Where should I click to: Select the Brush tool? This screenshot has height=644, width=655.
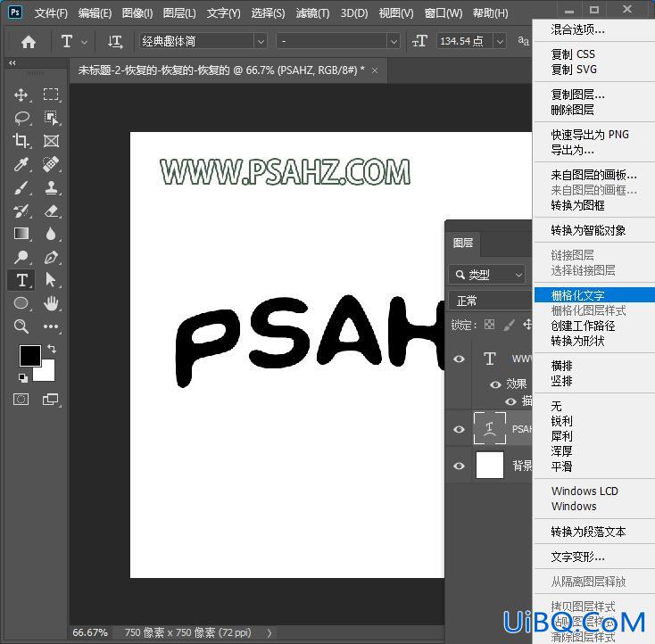[21, 187]
